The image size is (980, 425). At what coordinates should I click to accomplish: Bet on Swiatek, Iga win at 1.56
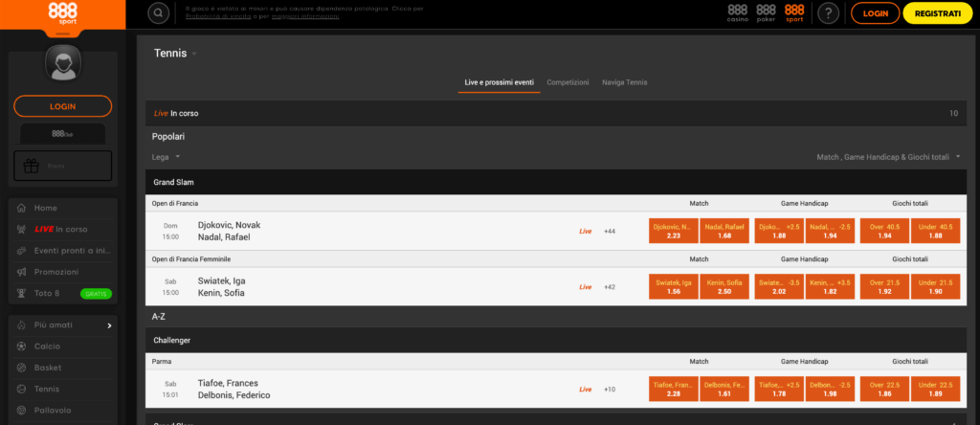click(673, 287)
